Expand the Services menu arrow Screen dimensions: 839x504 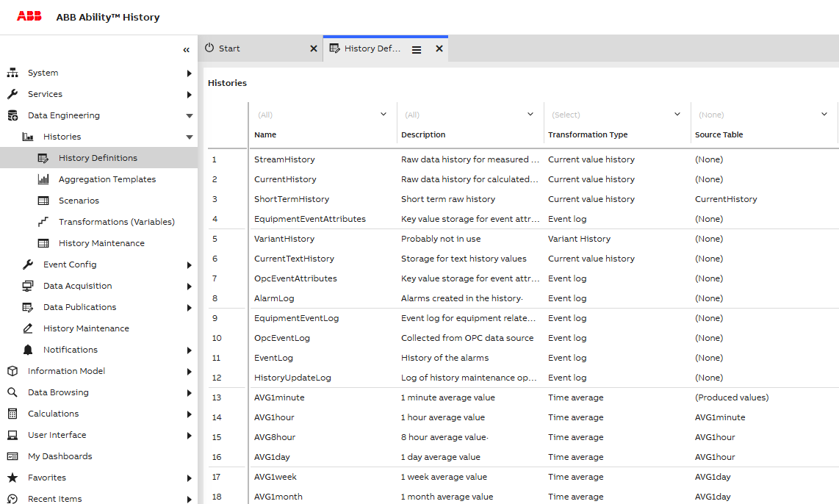click(189, 95)
